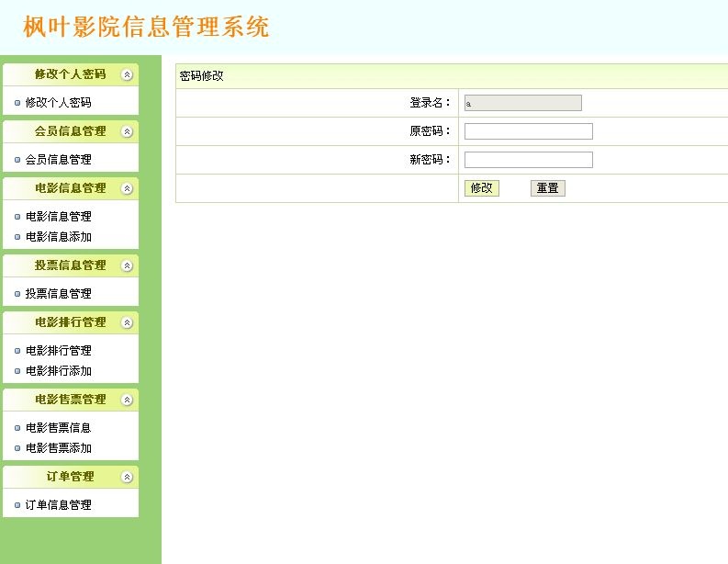Click the 电影信息管理 section header

pos(70,188)
